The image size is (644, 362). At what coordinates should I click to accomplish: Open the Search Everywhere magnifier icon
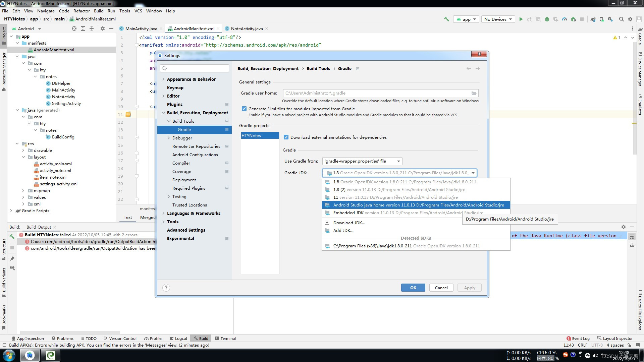click(x=622, y=19)
